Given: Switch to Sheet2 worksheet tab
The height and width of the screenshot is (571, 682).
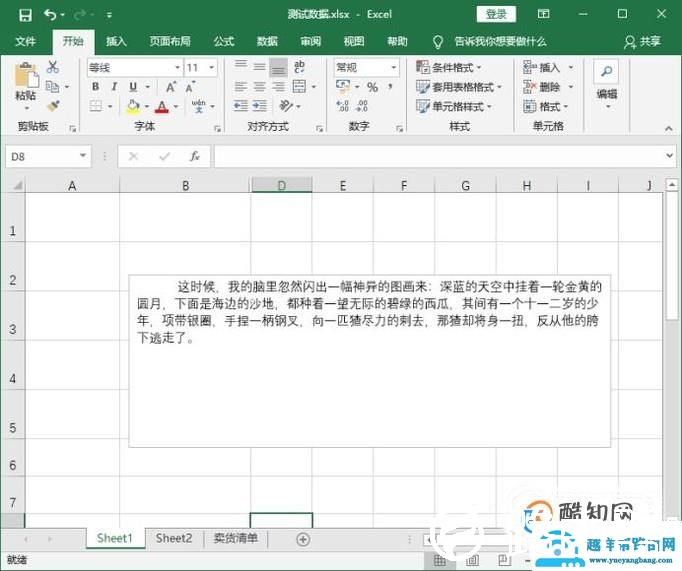Looking at the screenshot, I should coord(174,538).
